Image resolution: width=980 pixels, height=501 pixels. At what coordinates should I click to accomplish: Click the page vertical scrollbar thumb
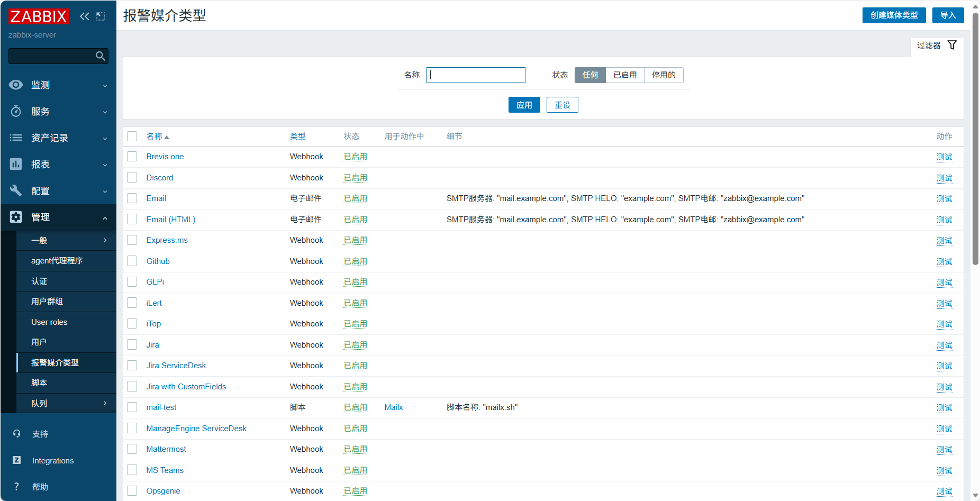point(975,139)
